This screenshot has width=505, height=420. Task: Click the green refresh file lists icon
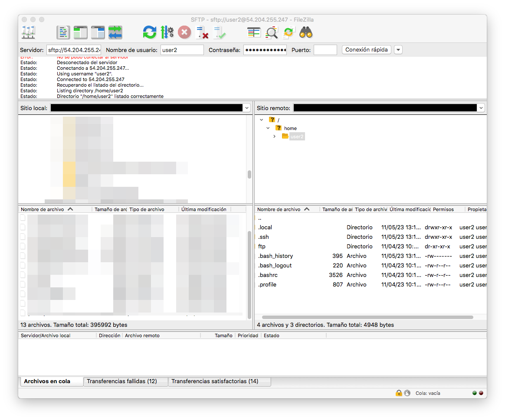tap(150, 33)
